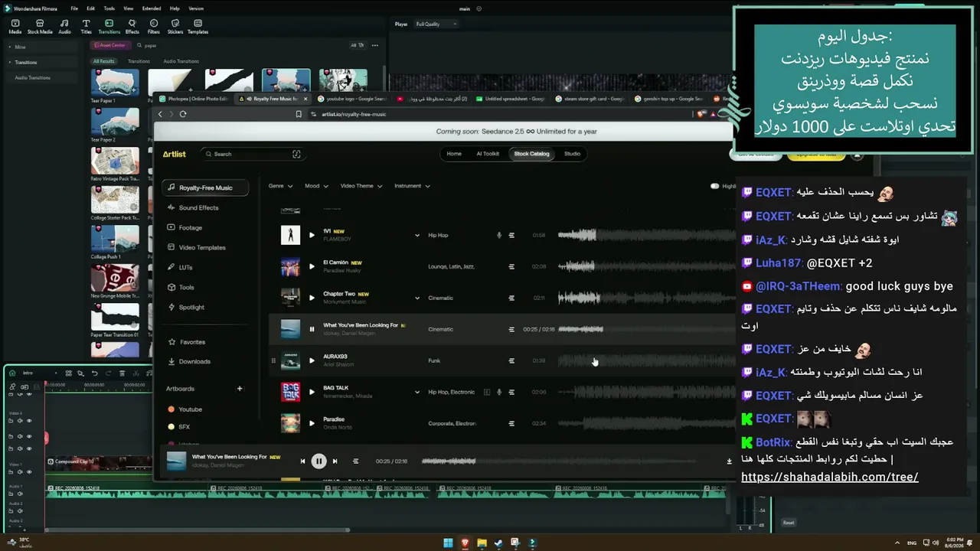Mute the Audio 2 track
Viewport: 980px width, 551px height.
(x=20, y=513)
